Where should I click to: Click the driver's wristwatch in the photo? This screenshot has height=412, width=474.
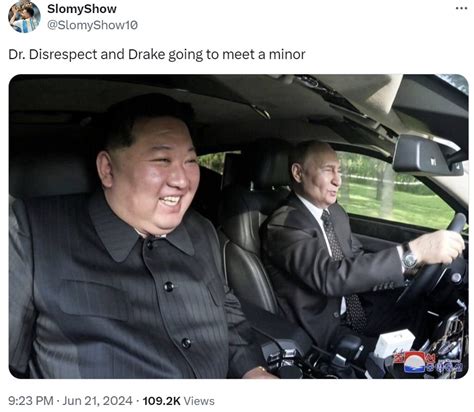coord(409,257)
